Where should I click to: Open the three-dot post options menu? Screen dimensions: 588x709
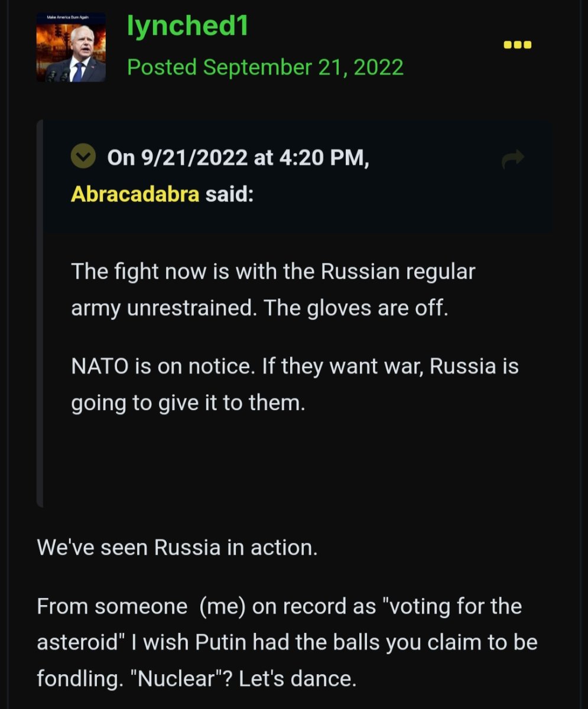(x=516, y=45)
